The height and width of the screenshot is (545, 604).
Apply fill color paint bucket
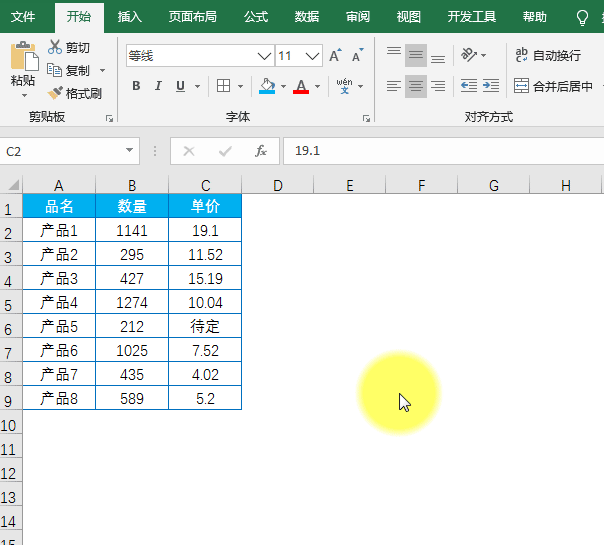coord(267,86)
